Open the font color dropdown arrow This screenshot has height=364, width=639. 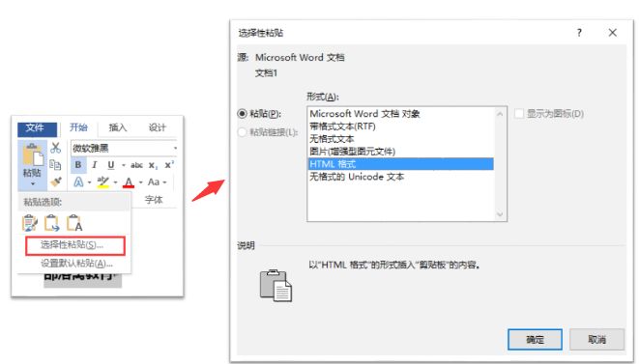[x=140, y=182]
